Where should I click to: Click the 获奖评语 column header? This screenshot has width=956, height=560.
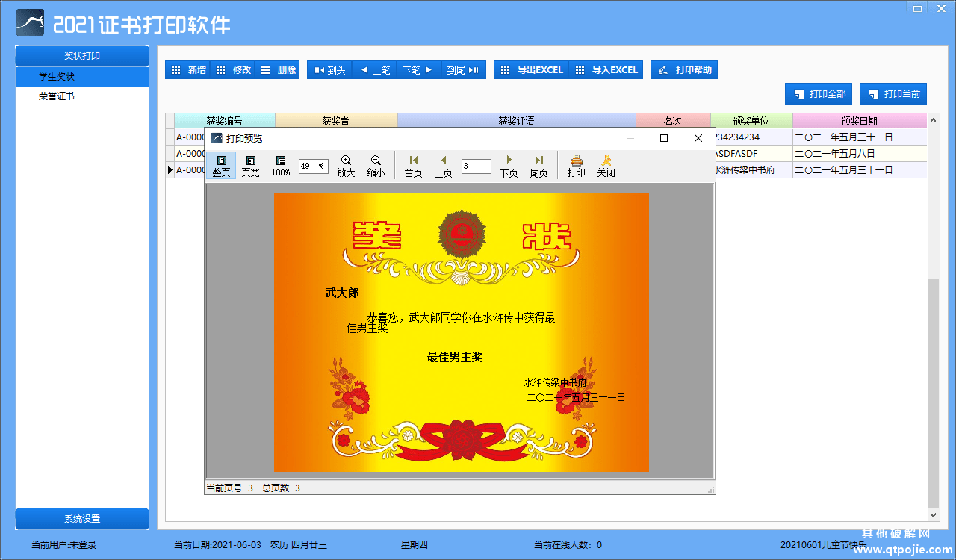pos(517,121)
